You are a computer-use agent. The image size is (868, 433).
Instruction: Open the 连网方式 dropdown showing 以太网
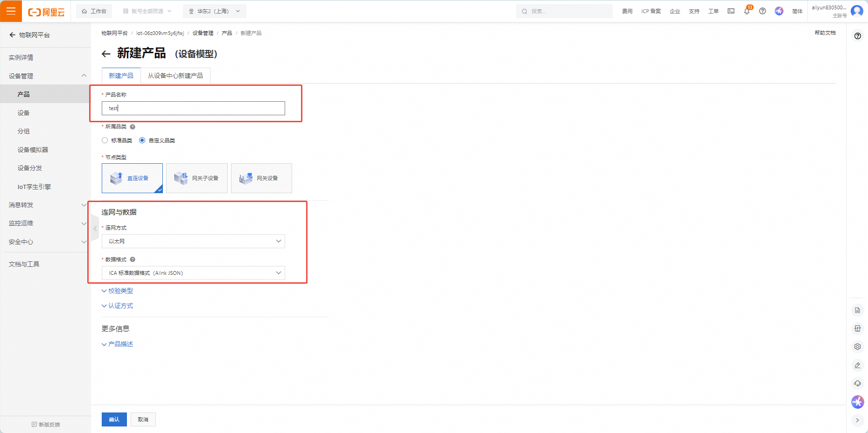point(193,241)
